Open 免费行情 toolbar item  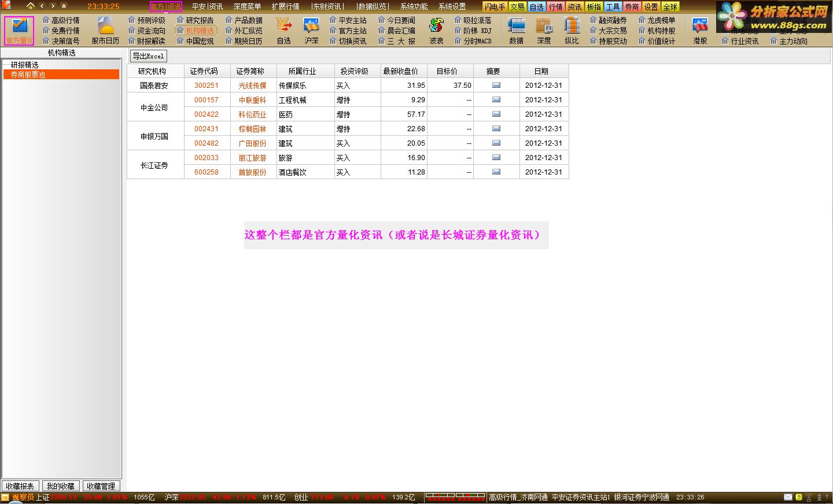pyautogui.click(x=61, y=31)
